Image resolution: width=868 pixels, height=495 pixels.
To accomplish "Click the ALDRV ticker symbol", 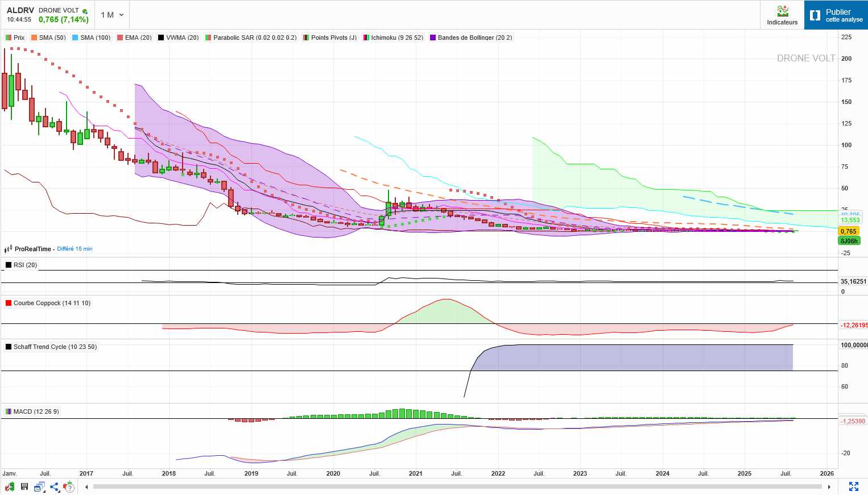I will tap(20, 10).
